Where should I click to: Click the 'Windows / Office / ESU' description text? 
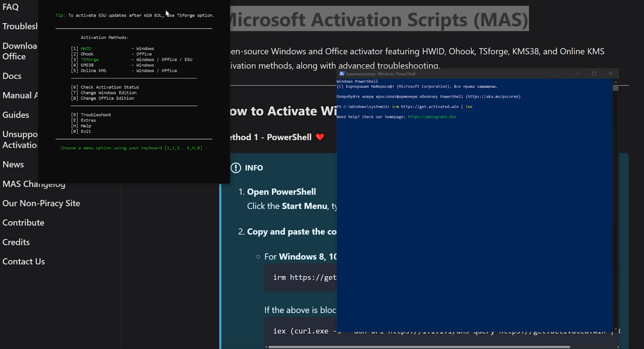coord(164,60)
